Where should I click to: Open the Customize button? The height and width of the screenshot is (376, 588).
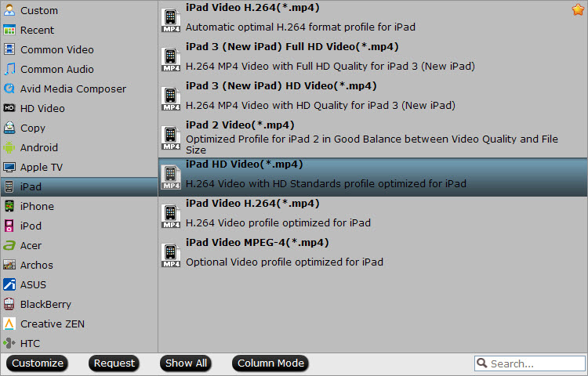point(38,363)
